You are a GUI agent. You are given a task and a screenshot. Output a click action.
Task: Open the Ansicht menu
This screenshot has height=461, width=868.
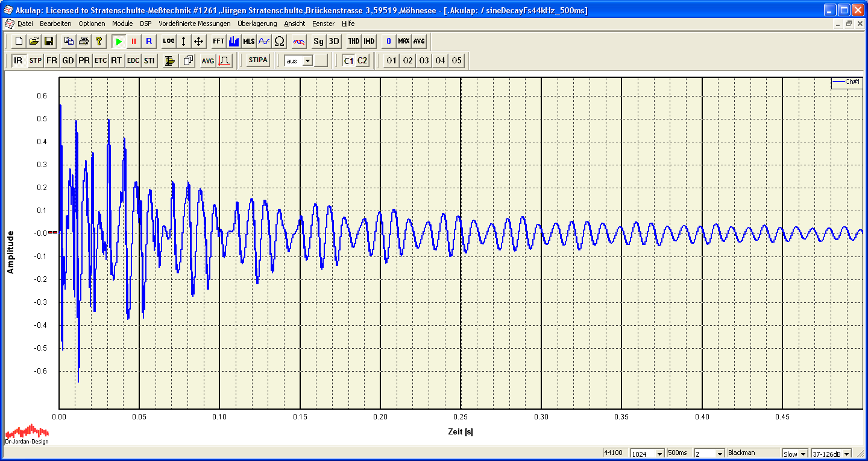coord(295,24)
